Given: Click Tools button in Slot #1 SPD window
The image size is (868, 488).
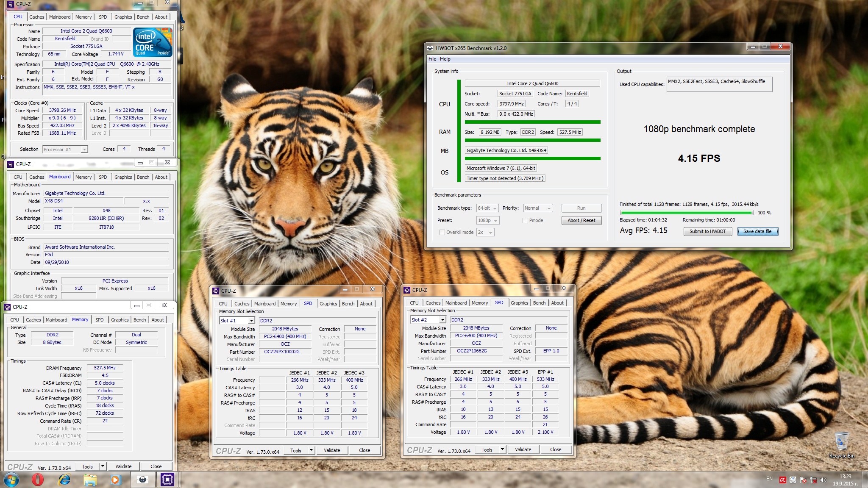Looking at the screenshot, I should click(296, 450).
